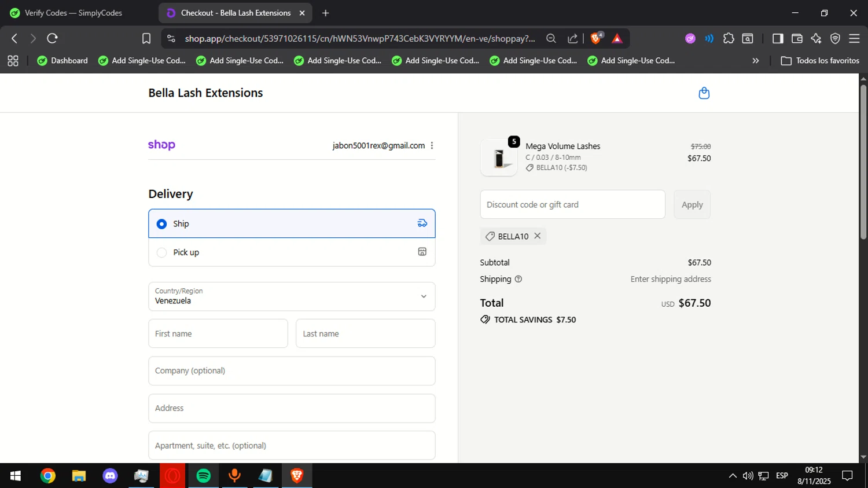Show more bookmarks chevron
The image size is (868, 488).
(755, 61)
